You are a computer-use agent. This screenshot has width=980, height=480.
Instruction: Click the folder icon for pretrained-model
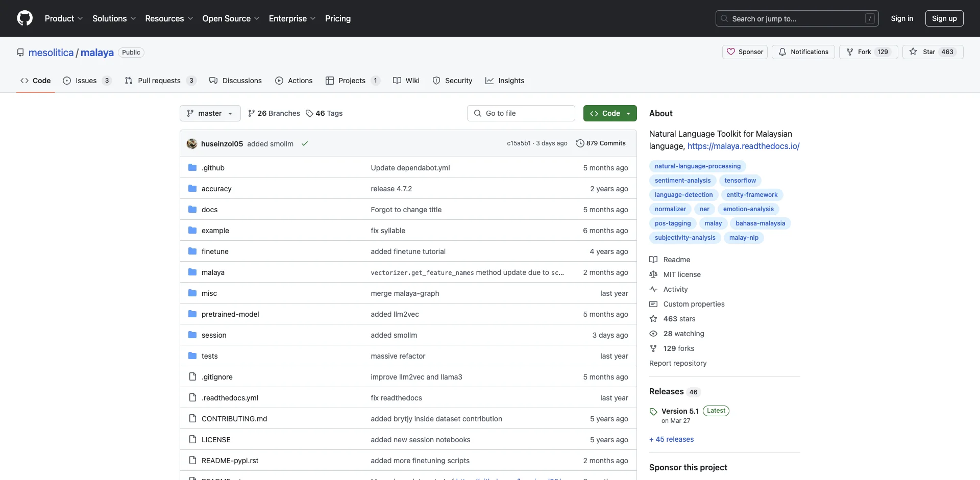pyautogui.click(x=192, y=314)
